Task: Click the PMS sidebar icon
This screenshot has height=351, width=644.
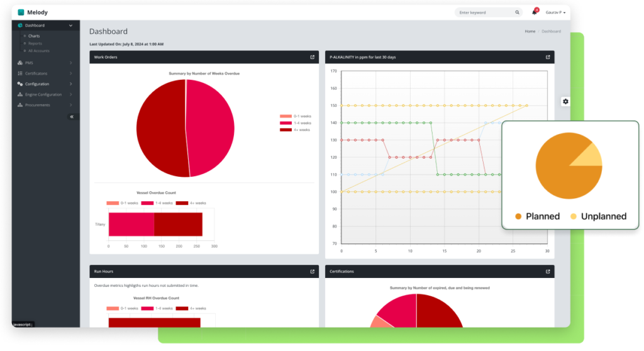Action: click(x=19, y=63)
